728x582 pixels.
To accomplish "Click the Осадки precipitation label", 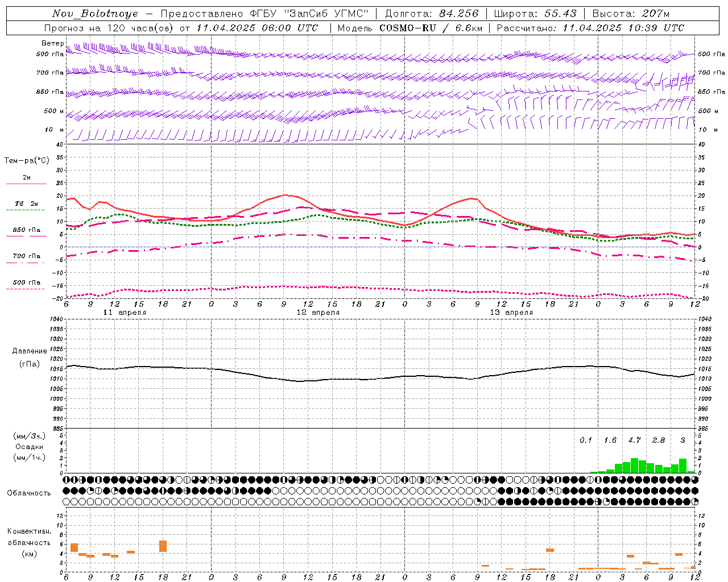I will [x=30, y=447].
